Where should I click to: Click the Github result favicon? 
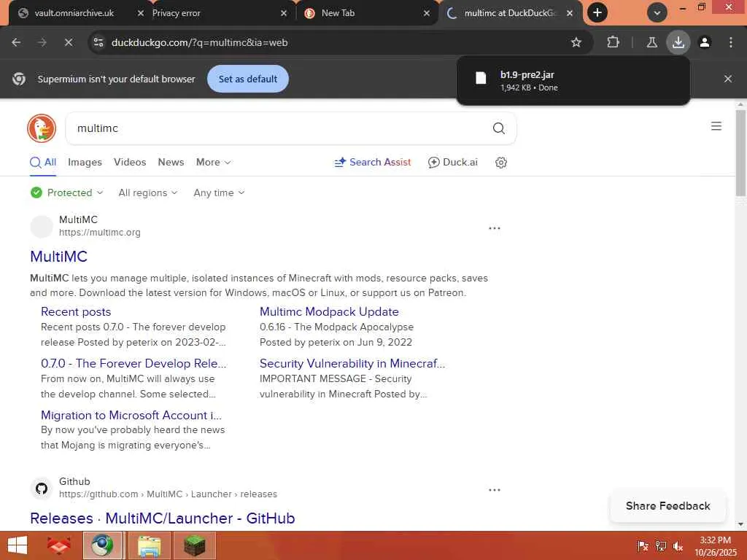pos(42,489)
